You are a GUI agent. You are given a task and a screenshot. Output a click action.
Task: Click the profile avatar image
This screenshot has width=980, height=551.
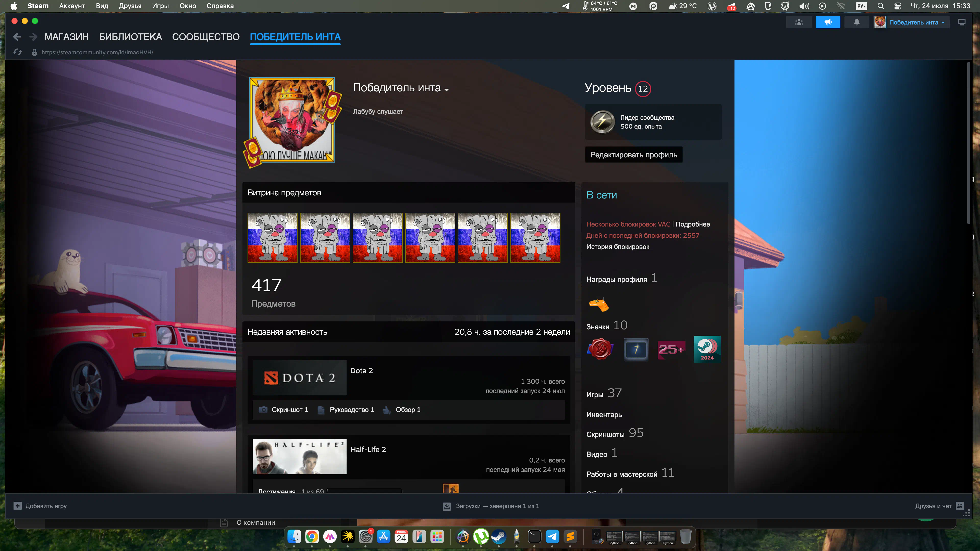pyautogui.click(x=292, y=120)
